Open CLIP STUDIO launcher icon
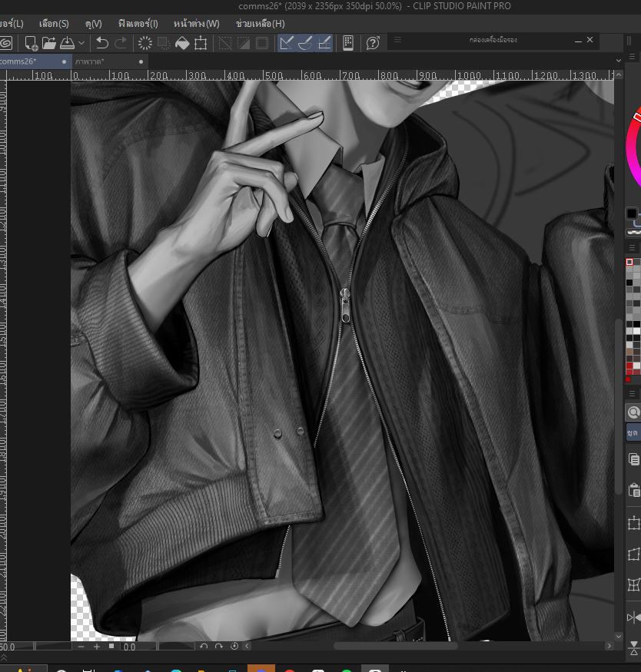641x672 pixels. [x=5, y=43]
